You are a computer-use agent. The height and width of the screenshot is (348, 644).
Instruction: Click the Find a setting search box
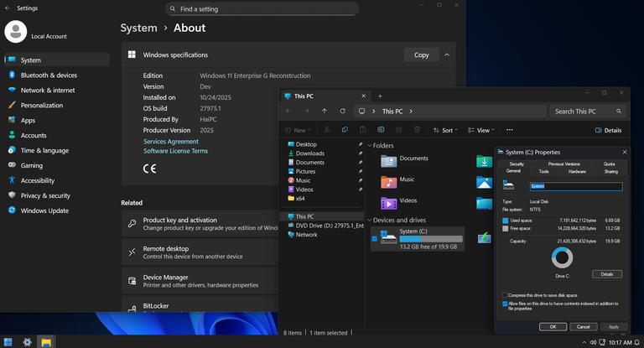[x=262, y=8]
